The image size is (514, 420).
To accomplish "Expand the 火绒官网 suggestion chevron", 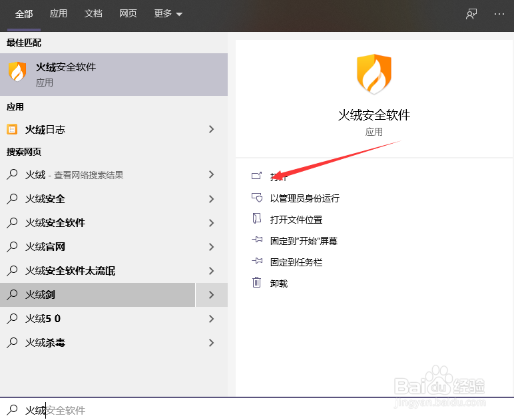I will tap(212, 247).
